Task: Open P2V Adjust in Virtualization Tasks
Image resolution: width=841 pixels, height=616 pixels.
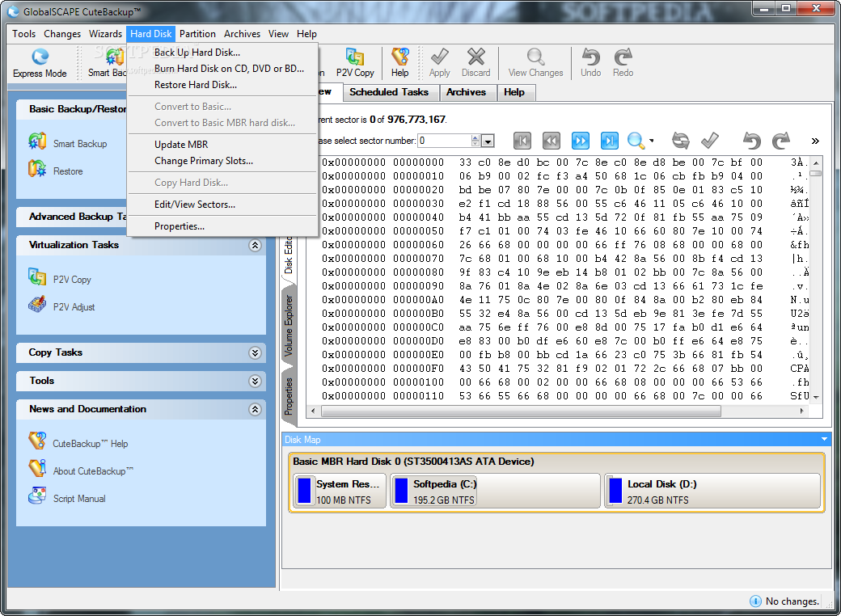Action: (61, 306)
